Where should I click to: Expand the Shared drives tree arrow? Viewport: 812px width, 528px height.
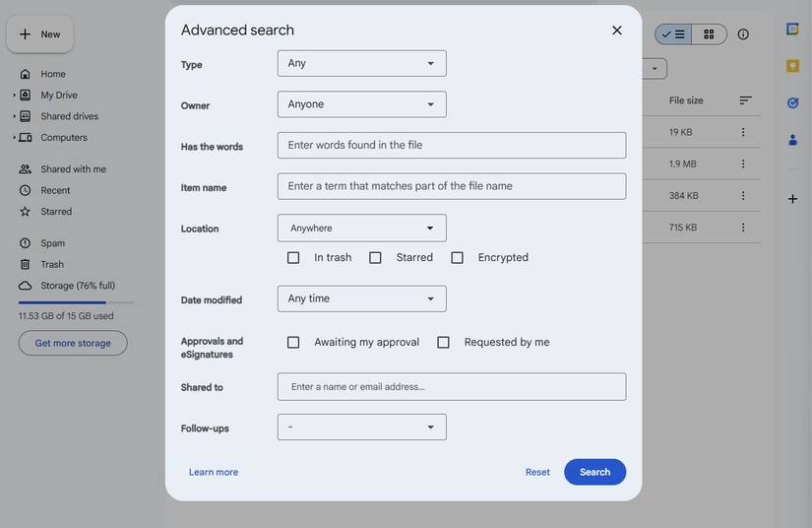point(14,116)
